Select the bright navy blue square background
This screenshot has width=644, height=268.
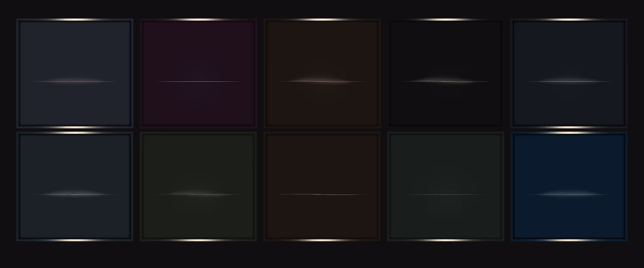pyautogui.click(x=569, y=186)
